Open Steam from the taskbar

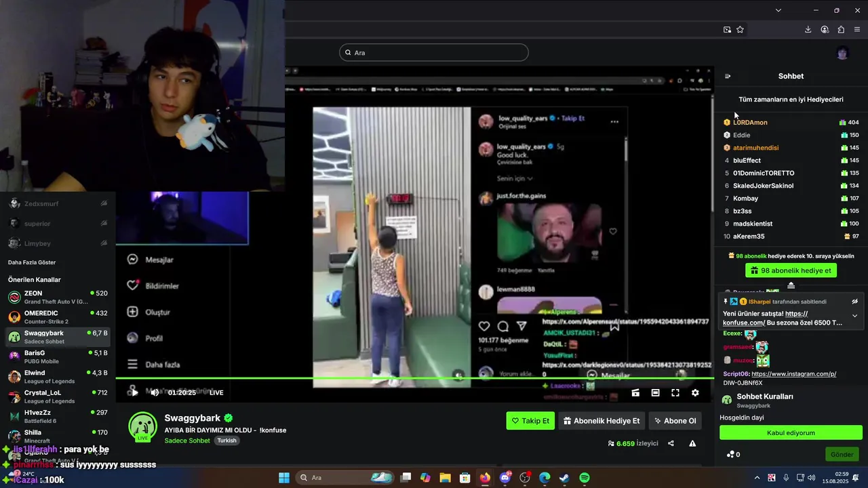[x=564, y=478]
